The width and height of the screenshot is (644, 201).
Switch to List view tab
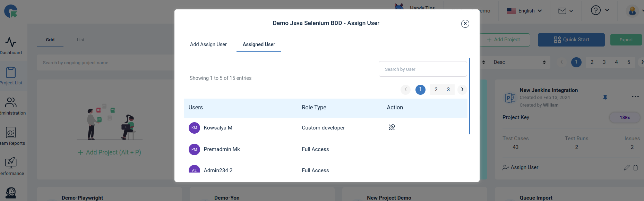coord(80,40)
